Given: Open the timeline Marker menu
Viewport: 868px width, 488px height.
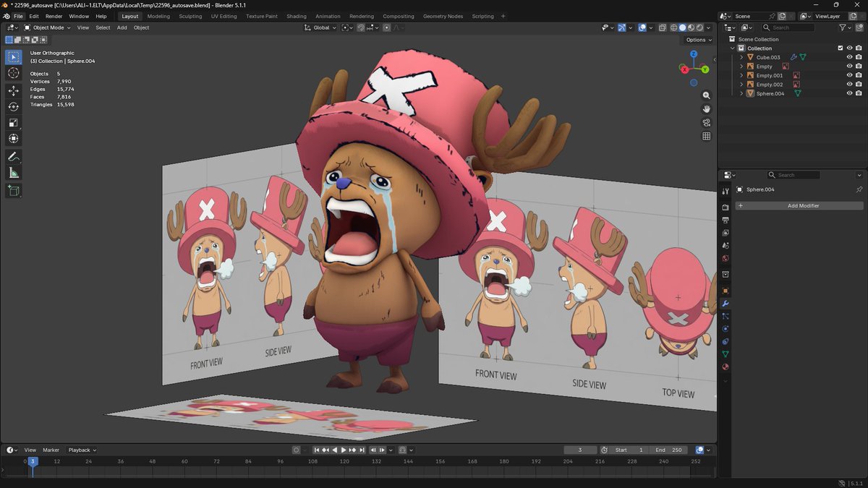Looking at the screenshot, I should (51, 450).
